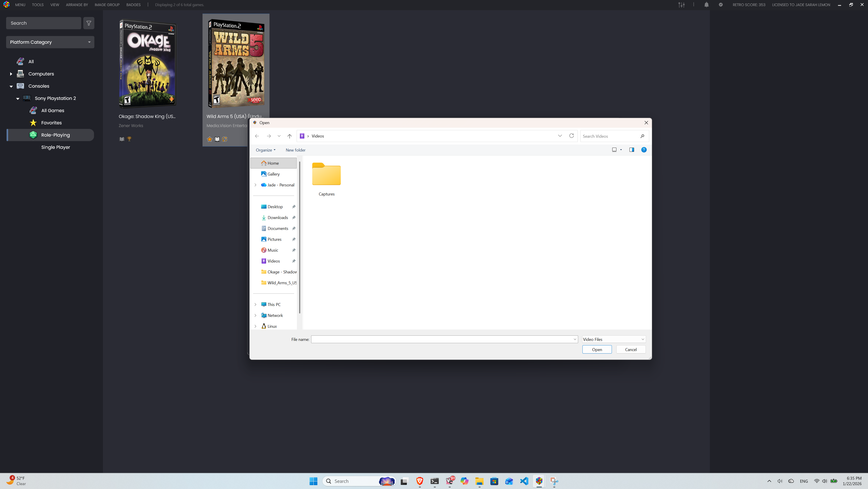Toggle the preview pane button
Viewport: 868px width, 489px height.
(x=632, y=150)
